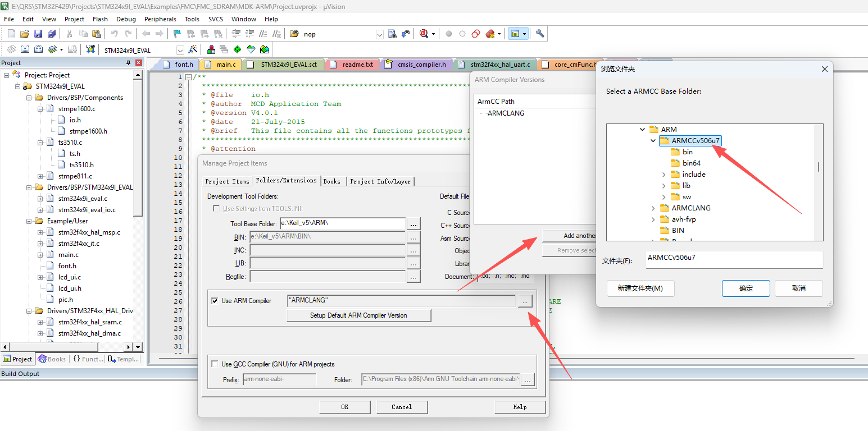Click the Build target icon
This screenshot has width=868, height=431.
pyautogui.click(x=25, y=49)
